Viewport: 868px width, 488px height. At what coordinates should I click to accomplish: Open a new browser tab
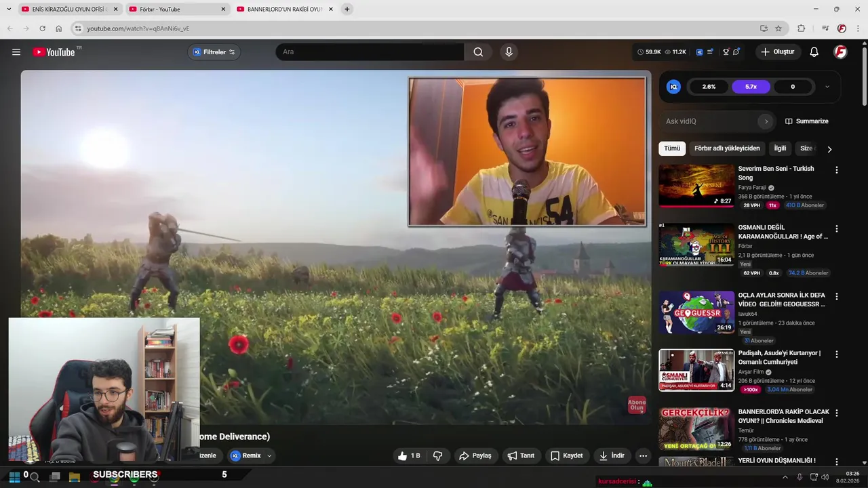[x=347, y=9]
